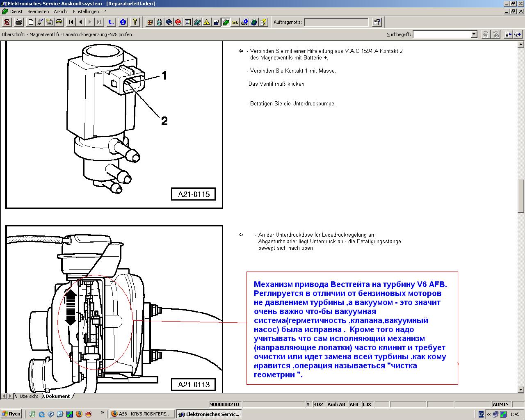Screen dimensions: 525x420
Task: Click the blue info circle icon
Action: [123, 22]
